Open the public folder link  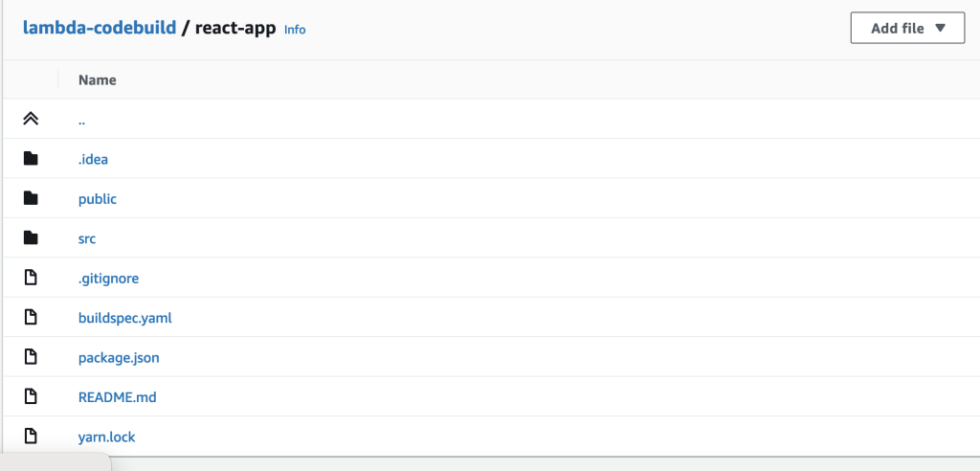click(x=98, y=199)
